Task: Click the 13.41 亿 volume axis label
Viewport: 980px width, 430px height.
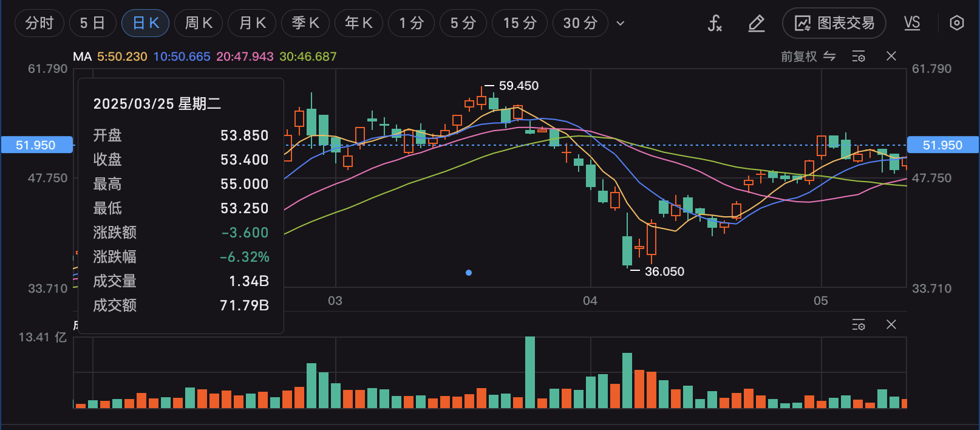Action: click(x=43, y=337)
